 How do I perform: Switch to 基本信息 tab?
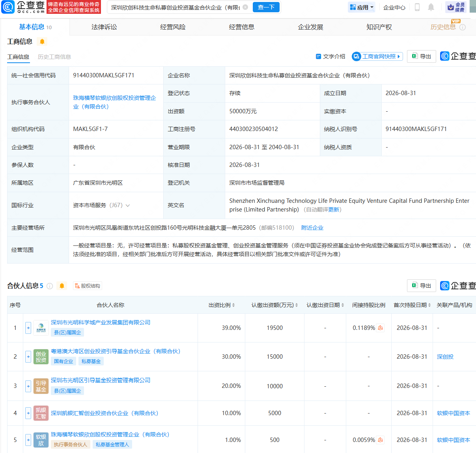(x=35, y=27)
